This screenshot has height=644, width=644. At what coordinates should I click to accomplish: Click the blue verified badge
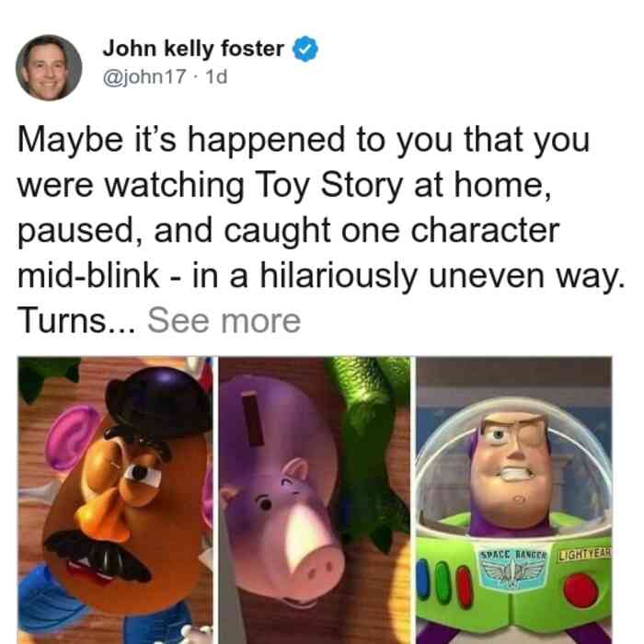(305, 49)
